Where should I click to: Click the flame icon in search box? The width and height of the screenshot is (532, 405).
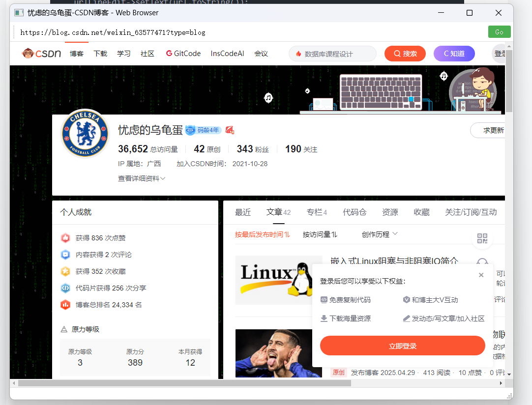(x=298, y=54)
